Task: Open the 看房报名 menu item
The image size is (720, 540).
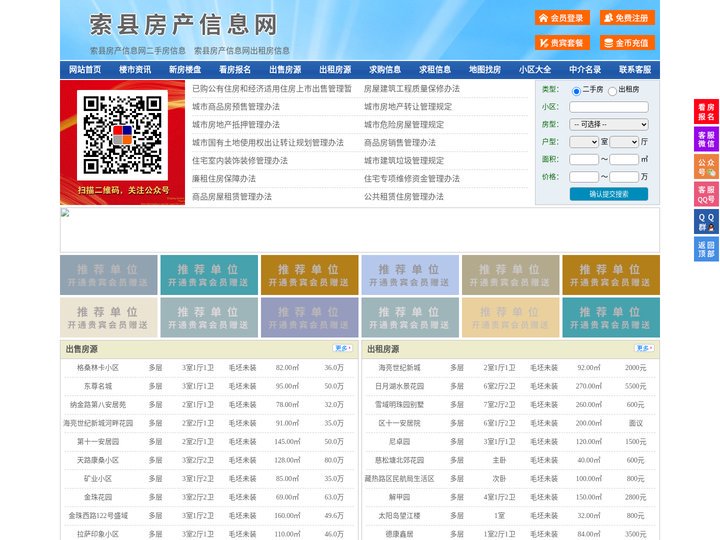Action: click(235, 70)
